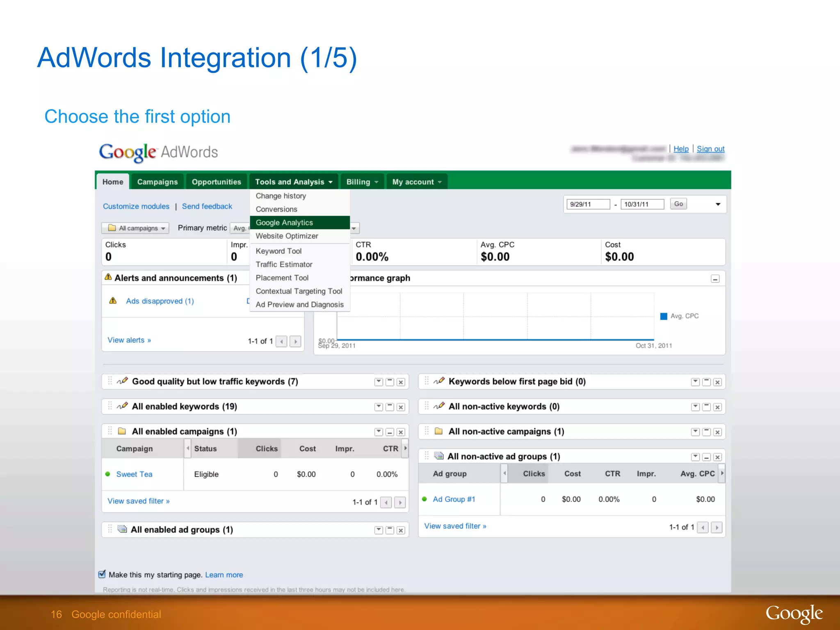
Task: Click the start date field 9/29/11
Action: click(588, 204)
